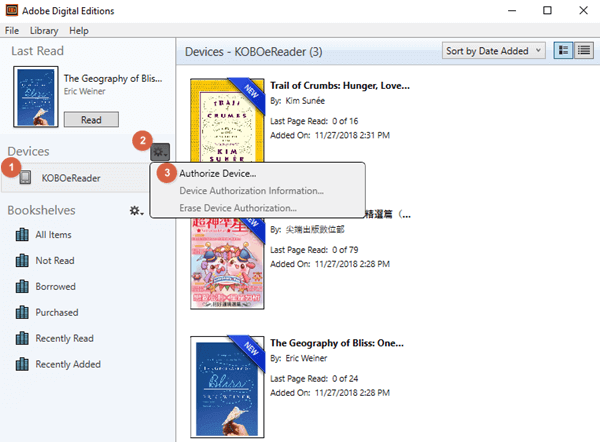Select the pink Chinese magazine cover
This screenshot has width=600, height=442.
227,263
